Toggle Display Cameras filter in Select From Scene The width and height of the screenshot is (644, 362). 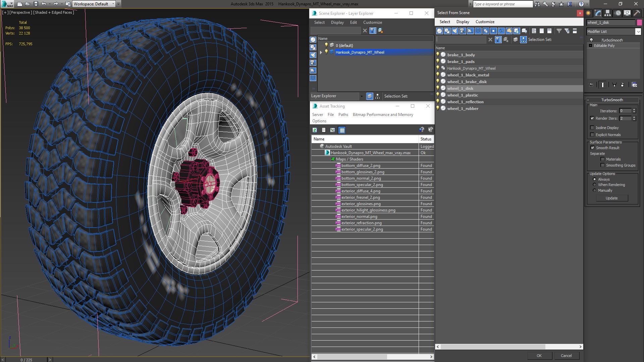coord(463,31)
